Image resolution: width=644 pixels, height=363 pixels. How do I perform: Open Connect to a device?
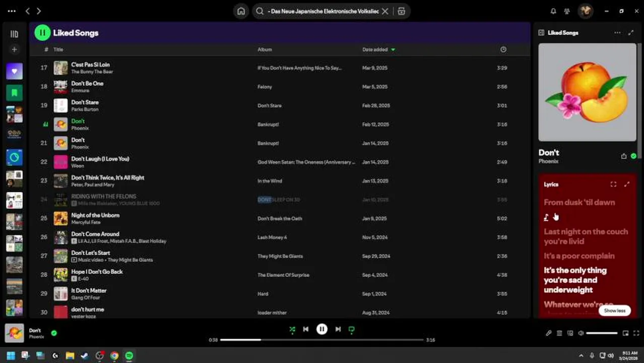coord(570,333)
